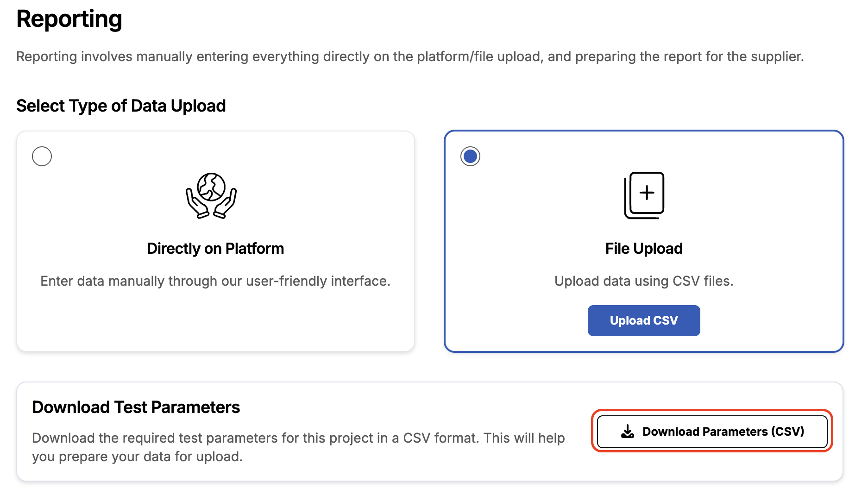Select the File Upload radio button

point(470,156)
